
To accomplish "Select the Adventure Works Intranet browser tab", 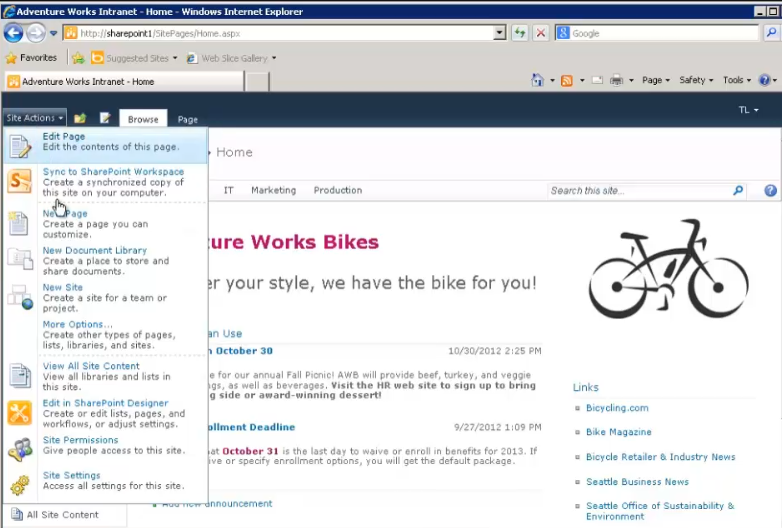I will 124,82.
